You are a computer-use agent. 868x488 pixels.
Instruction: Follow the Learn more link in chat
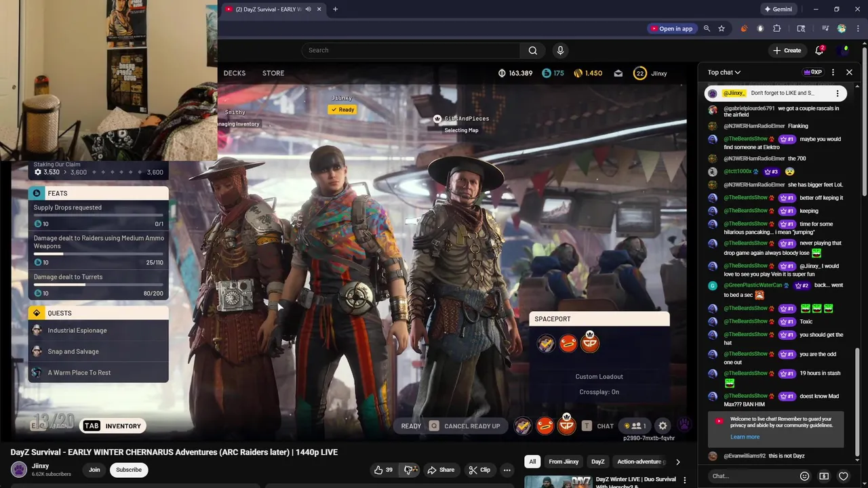coord(745,437)
